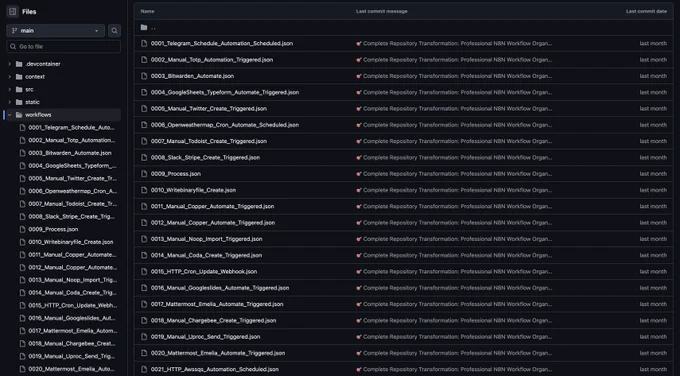Click sidebar file icon for 0005_Manual_Twitter
The width and height of the screenshot is (680, 376).
click(23, 178)
